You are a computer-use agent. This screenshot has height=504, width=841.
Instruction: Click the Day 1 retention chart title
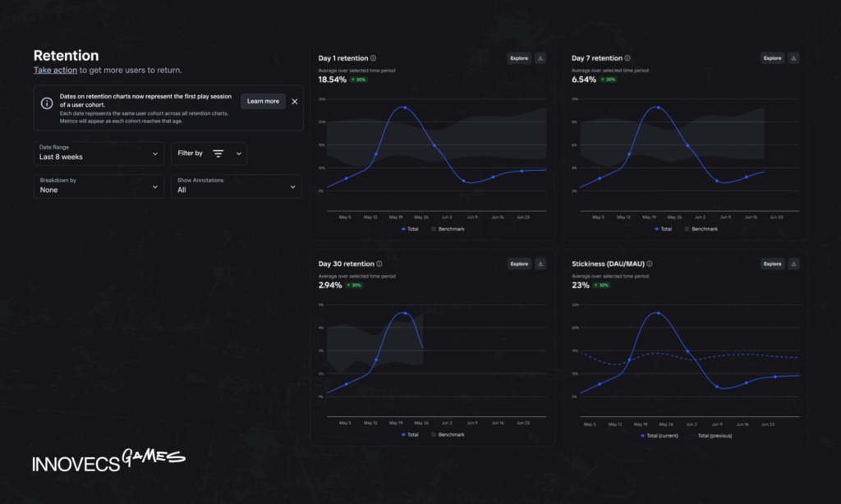tap(343, 58)
